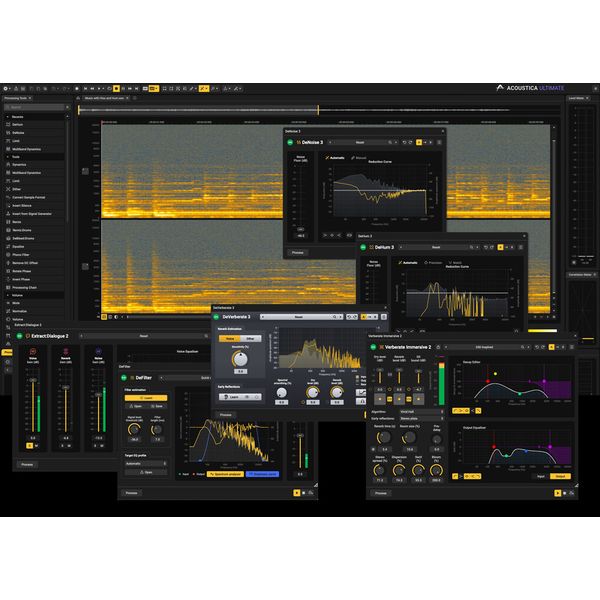Click the record button in main toolbar

pyautogui.click(x=77, y=88)
